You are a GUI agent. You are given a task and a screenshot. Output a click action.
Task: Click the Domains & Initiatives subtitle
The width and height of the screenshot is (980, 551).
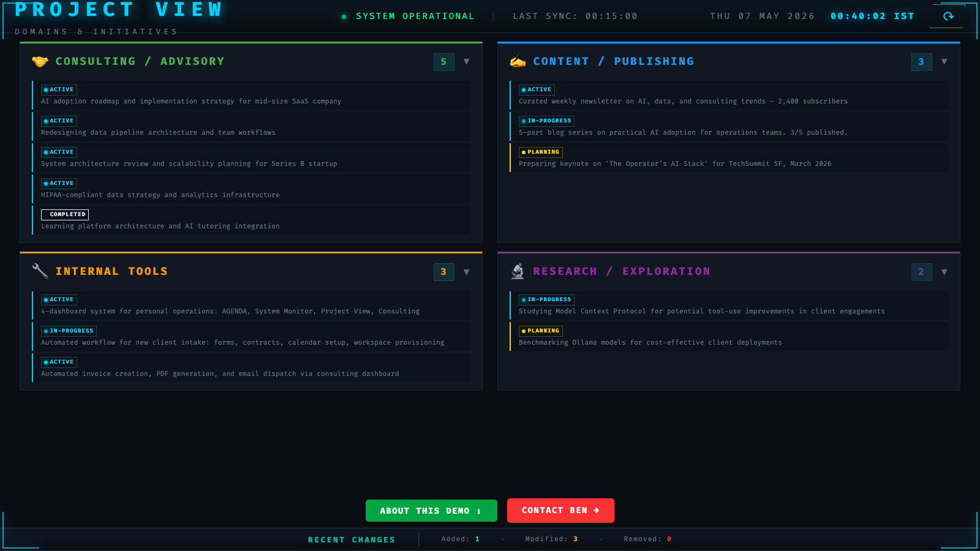coord(96,32)
